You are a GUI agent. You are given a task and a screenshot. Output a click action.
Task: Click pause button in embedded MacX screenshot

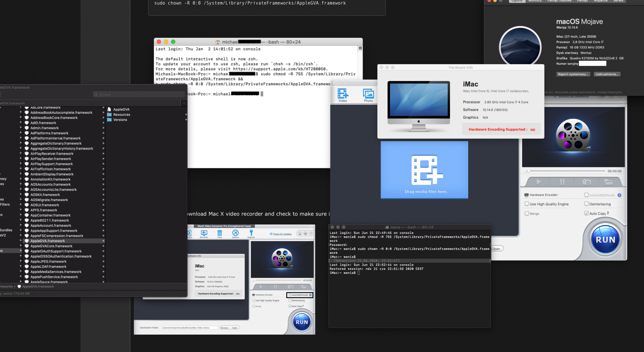(275, 287)
